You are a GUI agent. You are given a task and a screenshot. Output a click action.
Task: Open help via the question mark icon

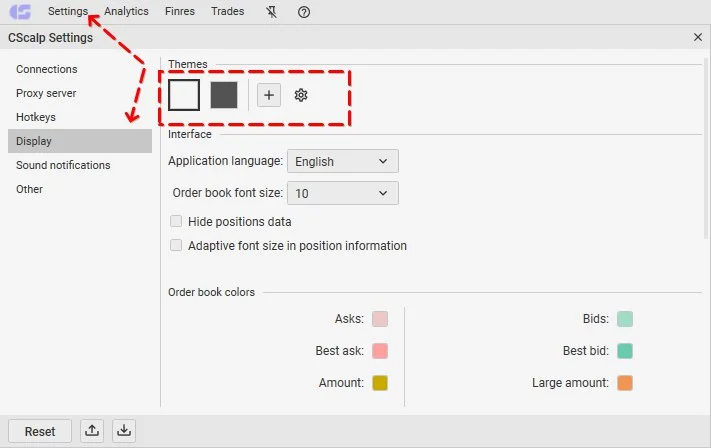click(x=304, y=12)
